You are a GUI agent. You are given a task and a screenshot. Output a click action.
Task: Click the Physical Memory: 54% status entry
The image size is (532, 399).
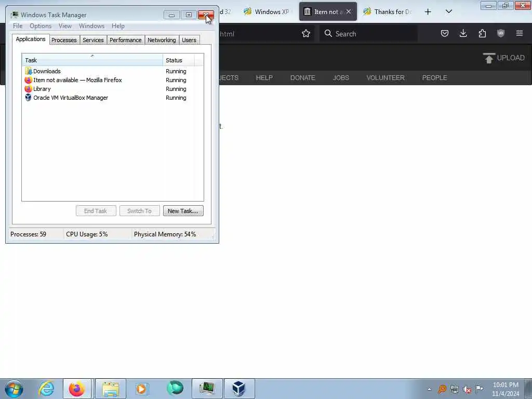(165, 234)
